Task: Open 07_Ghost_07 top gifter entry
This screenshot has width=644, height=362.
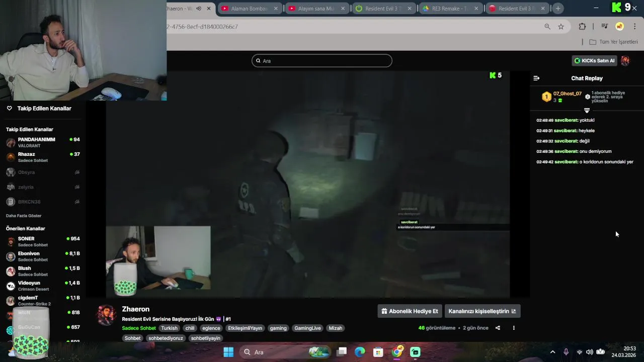Action: click(x=562, y=97)
